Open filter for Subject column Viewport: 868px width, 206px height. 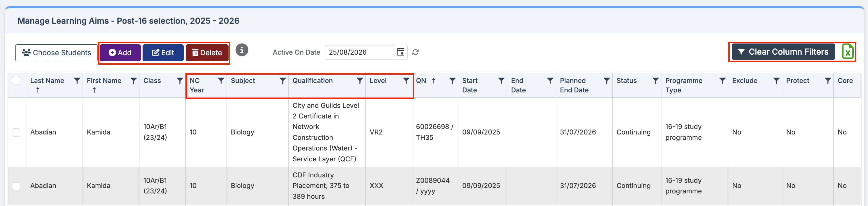click(x=283, y=81)
